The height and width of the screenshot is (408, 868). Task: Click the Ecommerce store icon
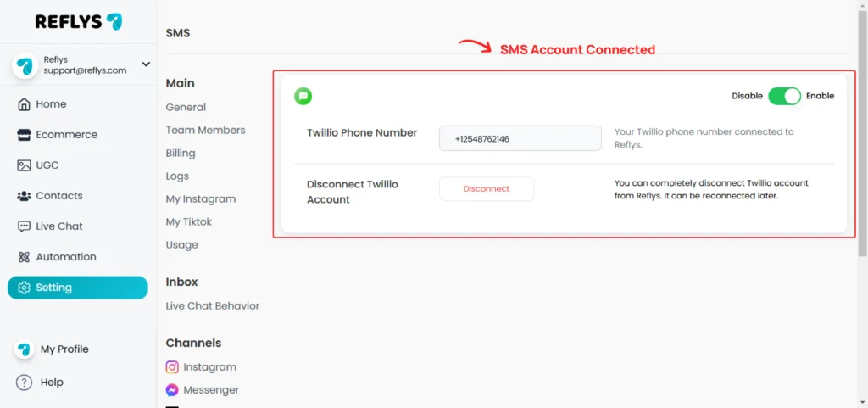pyautogui.click(x=24, y=135)
